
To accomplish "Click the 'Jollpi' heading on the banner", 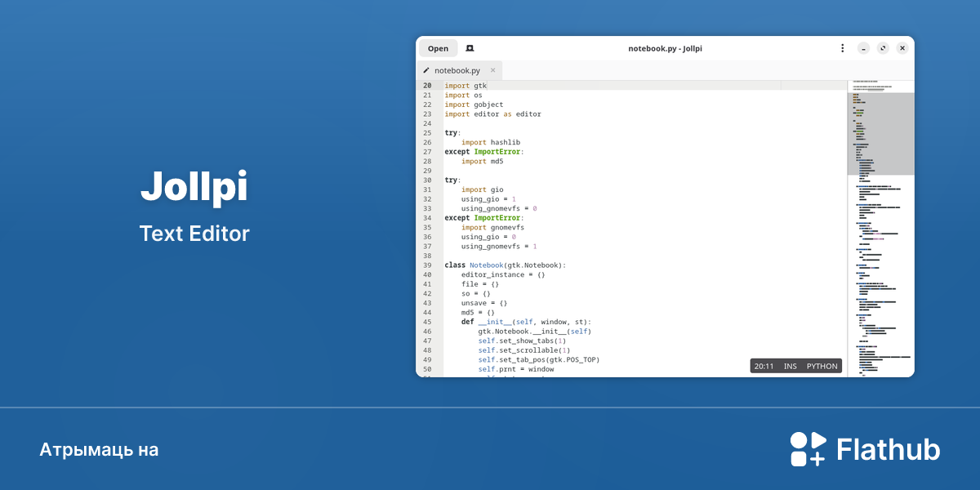I will coord(194,187).
